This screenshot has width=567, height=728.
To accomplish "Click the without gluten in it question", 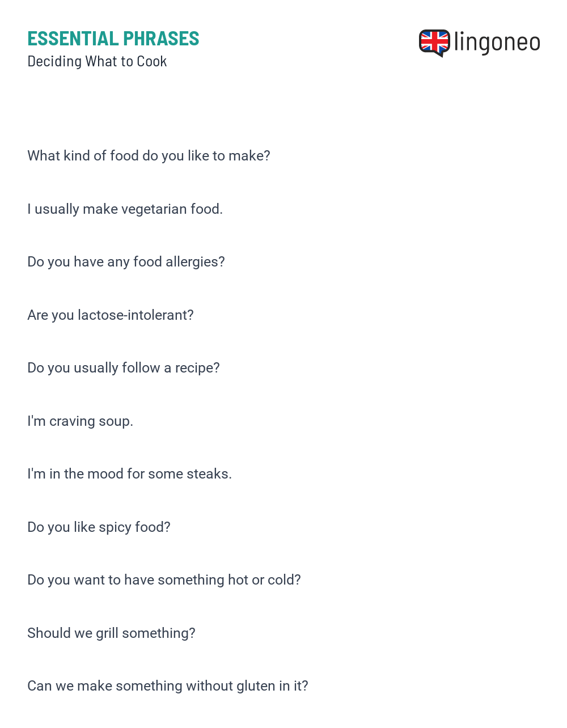I will coord(168,686).
